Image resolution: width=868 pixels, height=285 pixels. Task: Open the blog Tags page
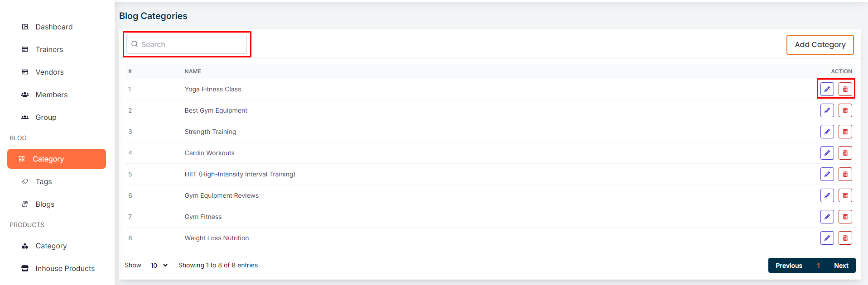point(43,182)
